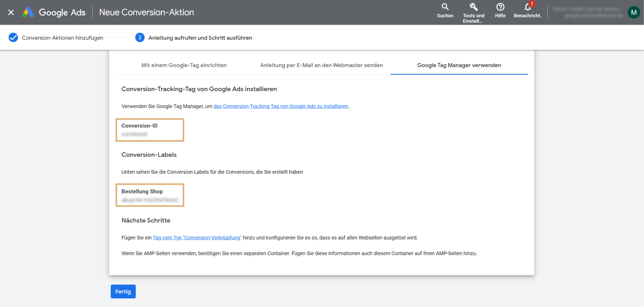
Task: Select the Google Tag Manager verwenden tab
Action: pos(459,65)
